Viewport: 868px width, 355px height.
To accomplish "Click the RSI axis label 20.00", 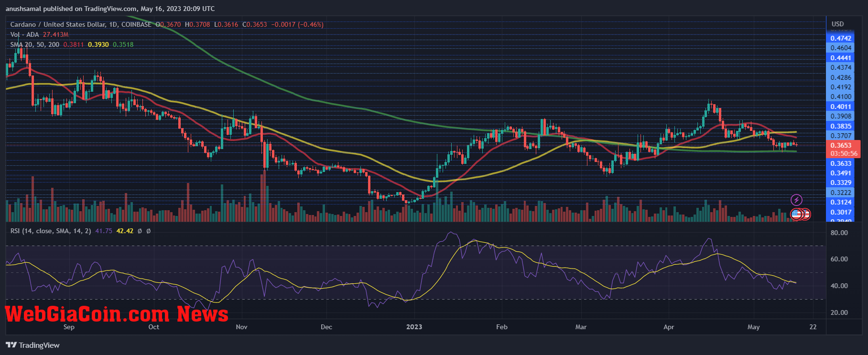I will [839, 312].
